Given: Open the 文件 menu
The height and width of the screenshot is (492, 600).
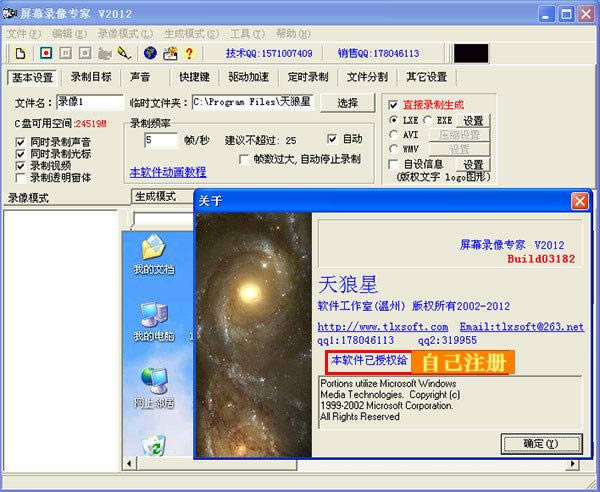Looking at the screenshot, I should pos(24,34).
